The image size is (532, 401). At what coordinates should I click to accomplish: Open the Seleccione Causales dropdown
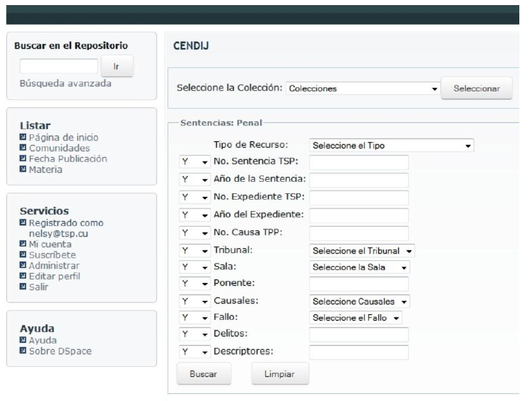coord(360,302)
